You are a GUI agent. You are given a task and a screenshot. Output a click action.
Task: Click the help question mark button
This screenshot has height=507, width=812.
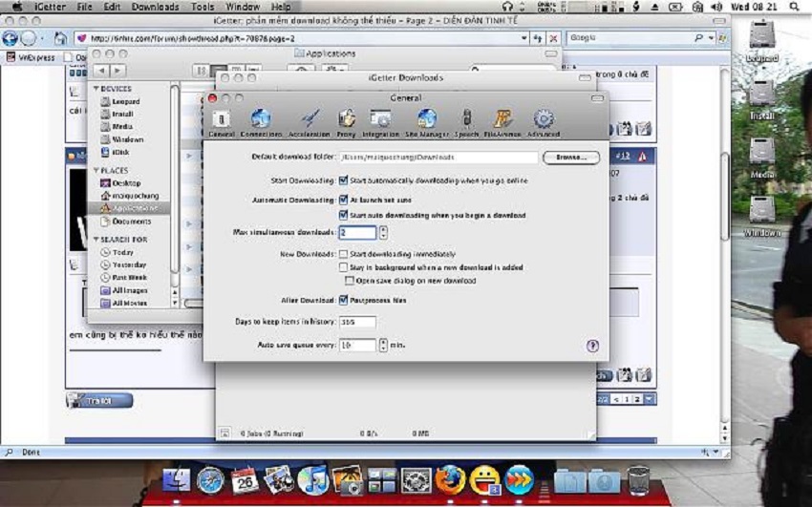click(x=592, y=346)
